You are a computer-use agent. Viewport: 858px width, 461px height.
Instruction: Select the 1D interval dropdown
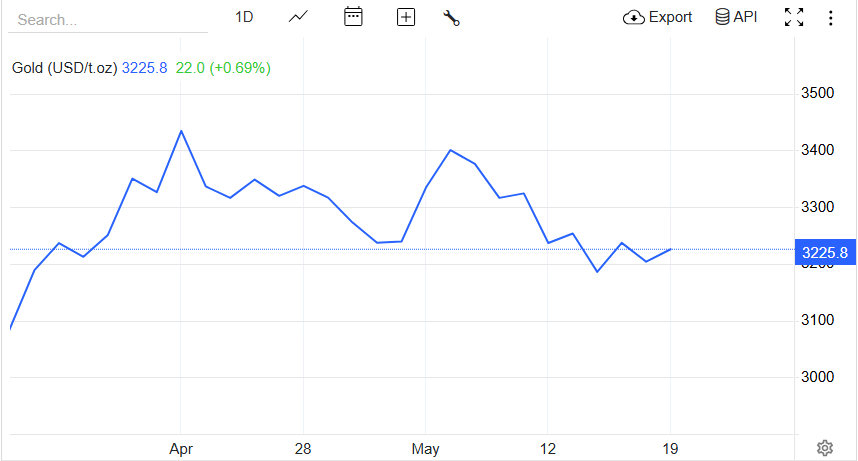point(244,18)
